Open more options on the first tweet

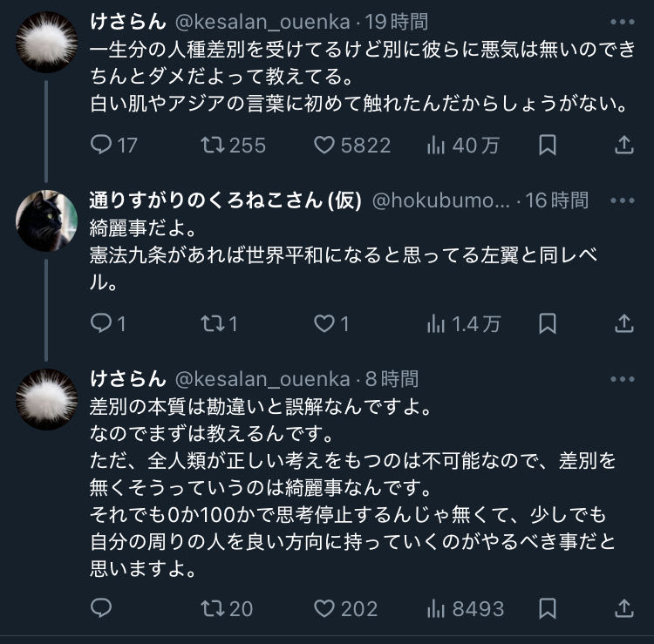pos(623,22)
